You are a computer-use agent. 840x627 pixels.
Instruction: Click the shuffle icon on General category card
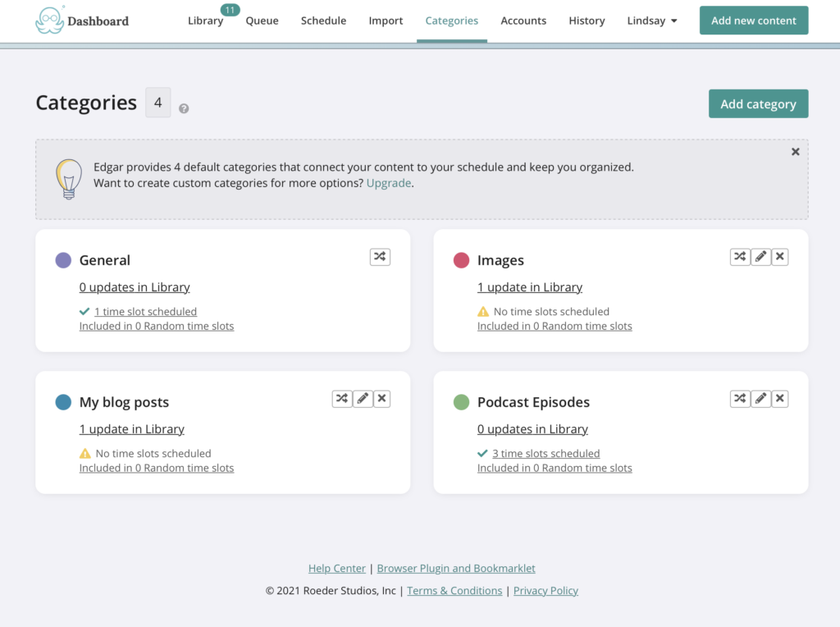pos(379,256)
